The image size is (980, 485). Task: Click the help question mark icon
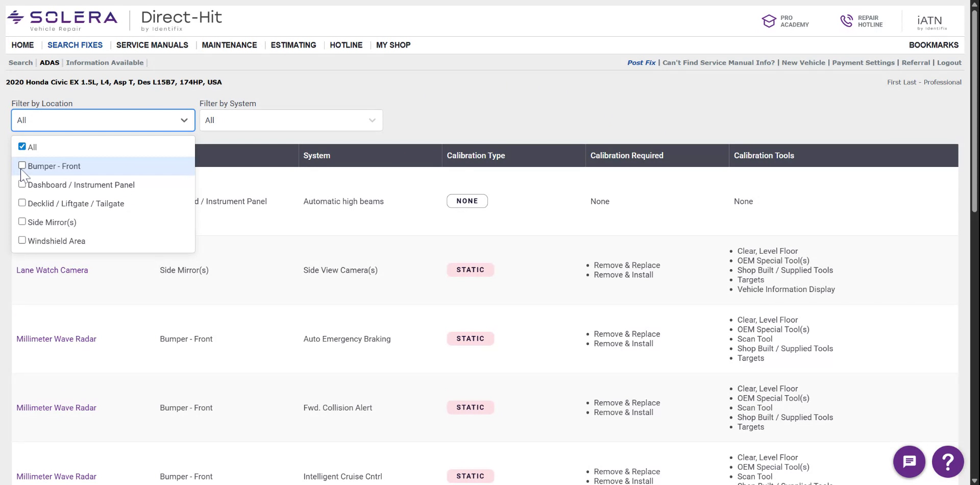tap(948, 461)
